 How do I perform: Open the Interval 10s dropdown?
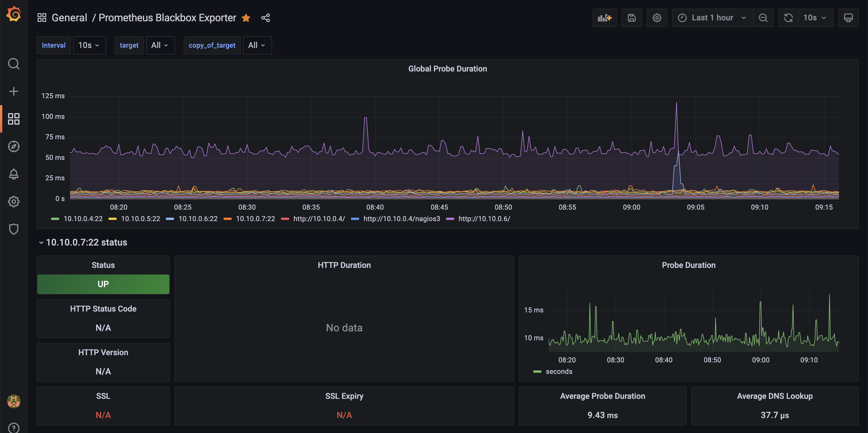pos(89,45)
